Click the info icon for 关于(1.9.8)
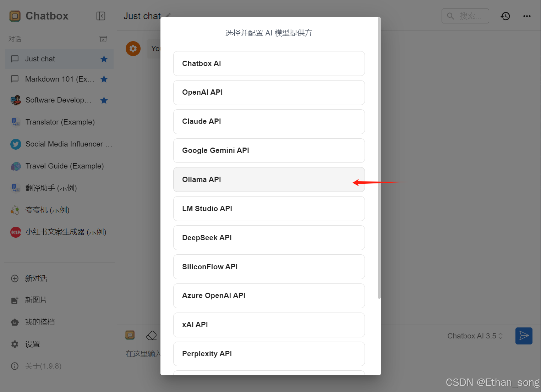This screenshot has height=392, width=541. 15,366
